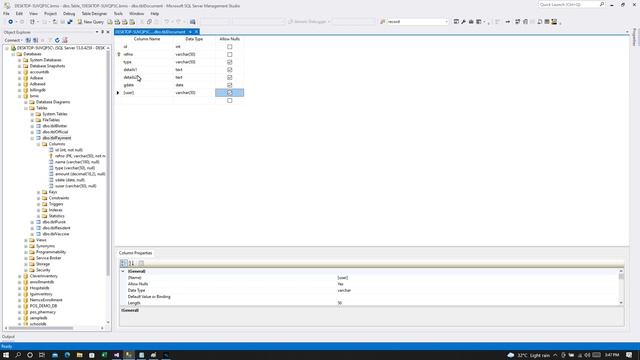Collapse the Tables folder
This screenshot has height=360, width=640.
[x=26, y=108]
